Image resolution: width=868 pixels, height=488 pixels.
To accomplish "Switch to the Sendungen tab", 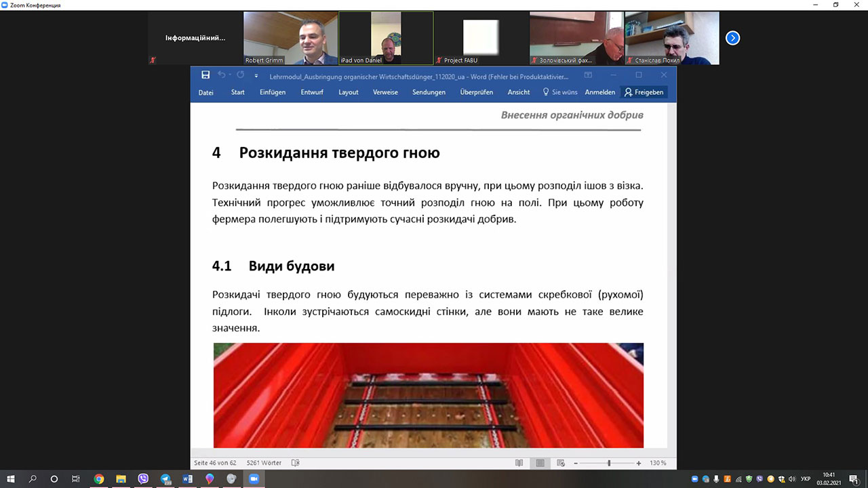I will [429, 92].
